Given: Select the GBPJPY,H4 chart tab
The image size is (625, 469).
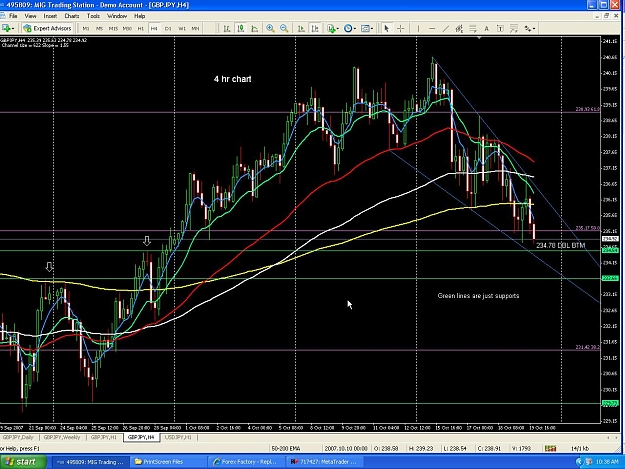Looking at the screenshot, I should 141,438.
